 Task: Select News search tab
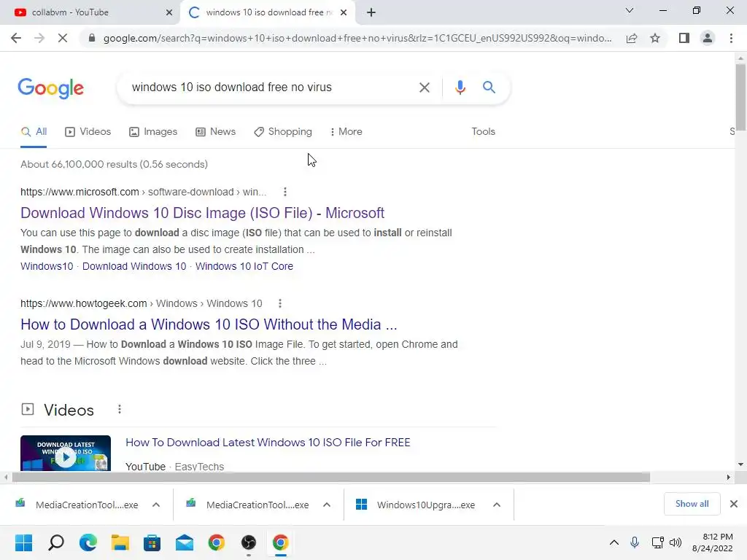point(215,131)
